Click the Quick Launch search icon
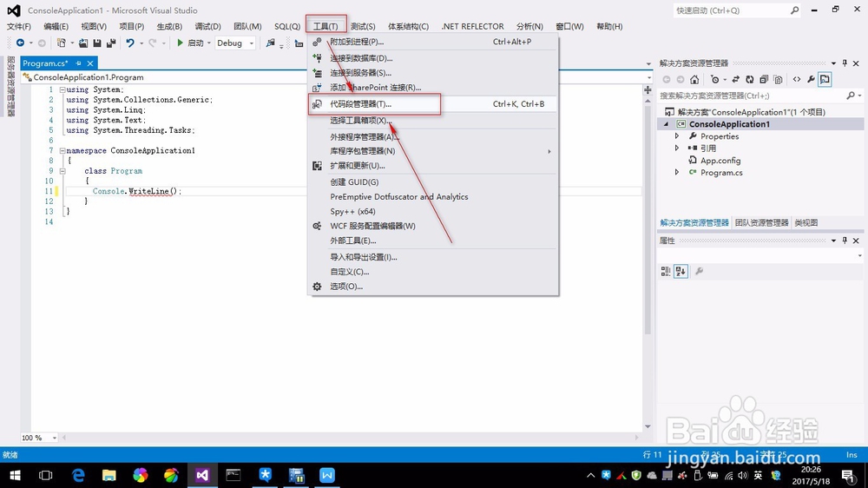The width and height of the screenshot is (868, 488). coord(794,10)
